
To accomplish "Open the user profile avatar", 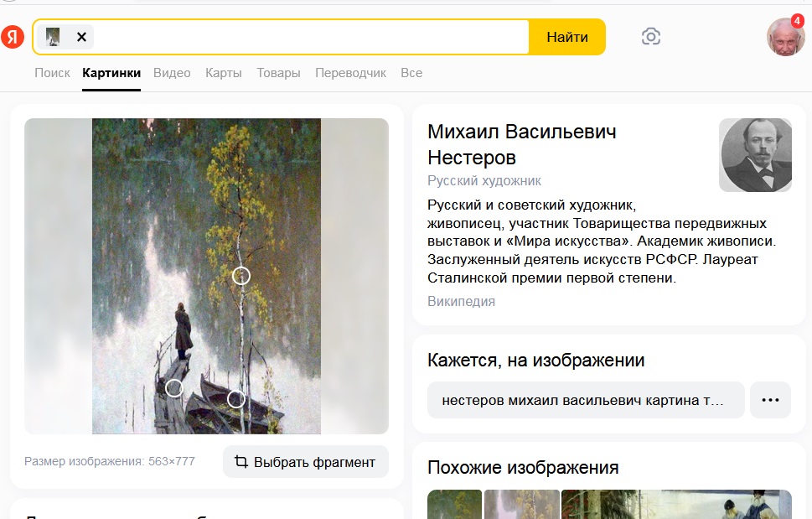I will (x=785, y=37).
